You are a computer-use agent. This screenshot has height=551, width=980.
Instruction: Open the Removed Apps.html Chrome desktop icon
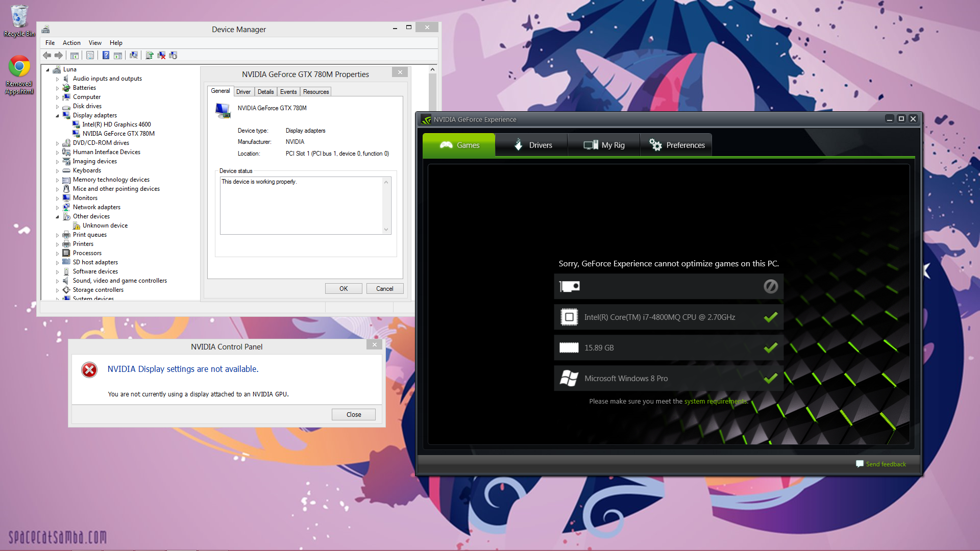[19, 75]
